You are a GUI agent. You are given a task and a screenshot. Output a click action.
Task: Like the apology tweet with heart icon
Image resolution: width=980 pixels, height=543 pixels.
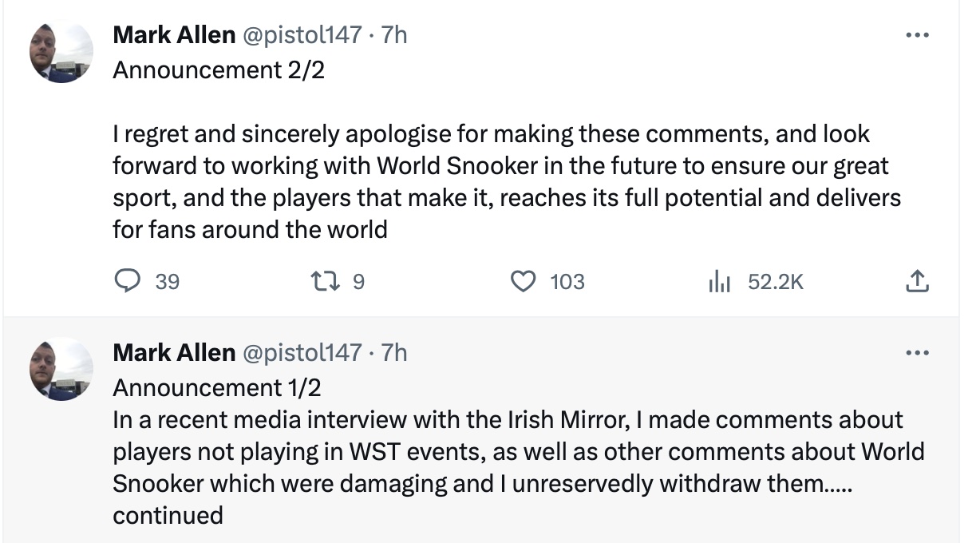coord(523,281)
